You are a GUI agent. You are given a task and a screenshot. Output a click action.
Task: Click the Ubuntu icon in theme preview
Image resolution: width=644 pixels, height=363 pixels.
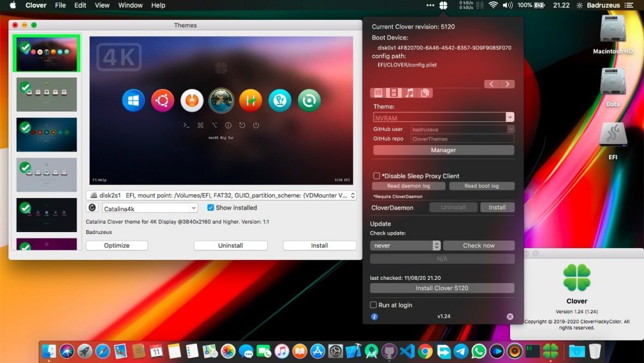coord(162,101)
